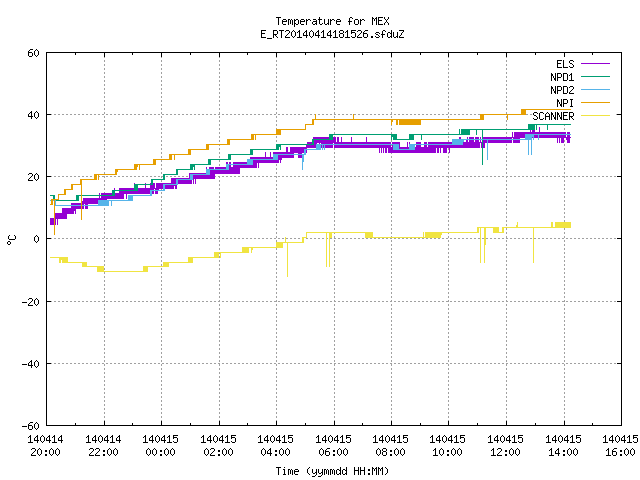Screen dimensions: 640x480
Task: Click the blue NPD2 legend line sample
Action: [595, 89]
